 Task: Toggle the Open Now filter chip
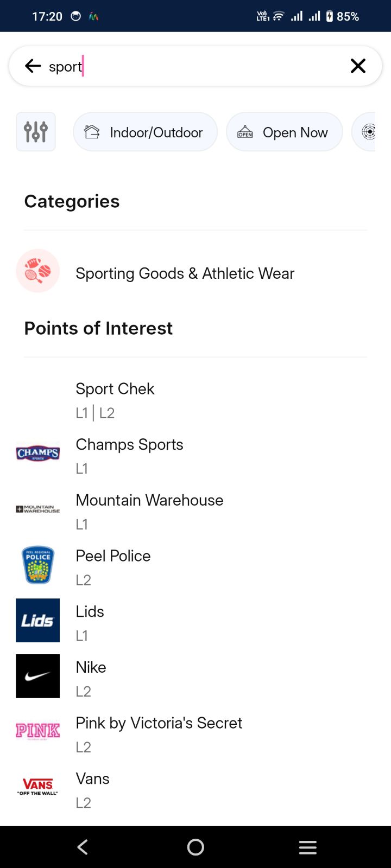point(284,132)
